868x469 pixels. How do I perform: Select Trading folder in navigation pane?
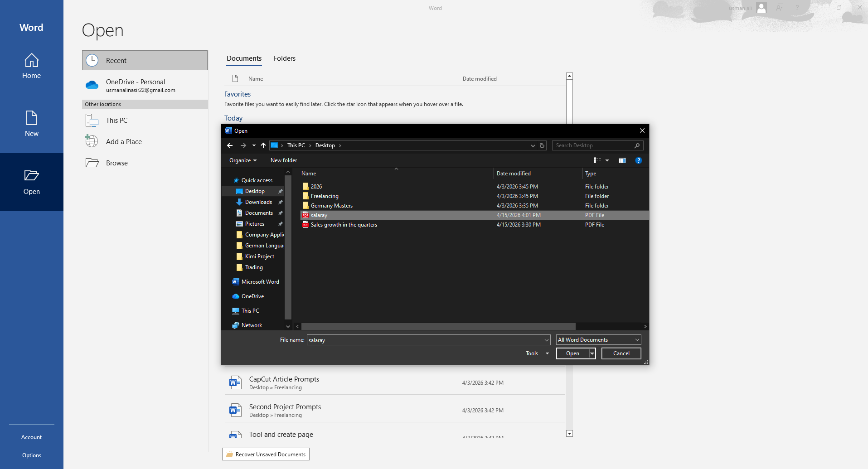pos(253,267)
